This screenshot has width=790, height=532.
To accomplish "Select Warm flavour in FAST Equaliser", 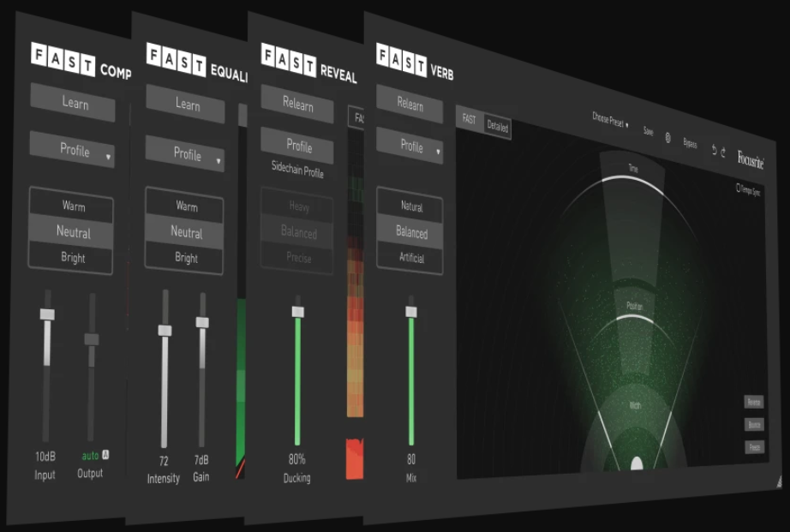I will 185,206.
